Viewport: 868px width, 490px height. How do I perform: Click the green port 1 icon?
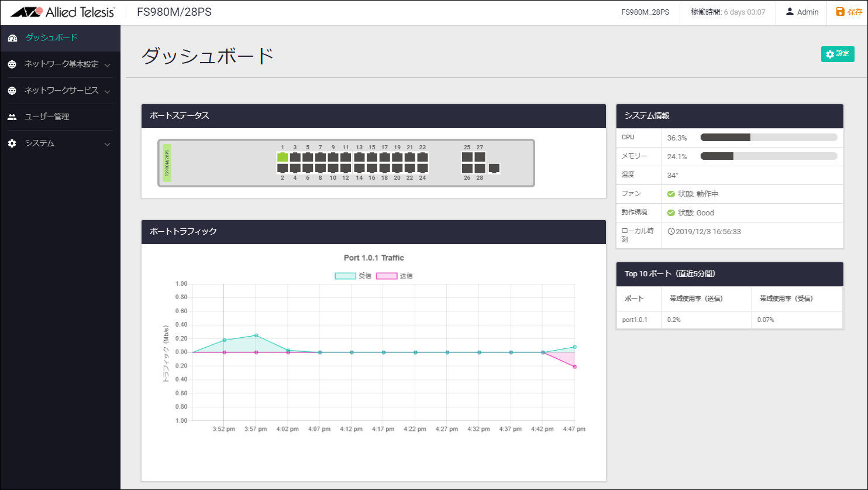coord(283,157)
